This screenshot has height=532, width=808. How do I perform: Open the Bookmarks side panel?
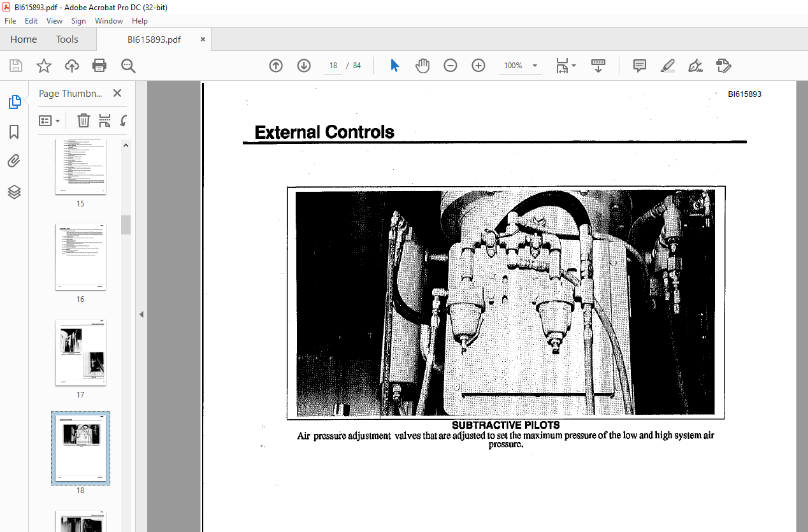pyautogui.click(x=14, y=132)
